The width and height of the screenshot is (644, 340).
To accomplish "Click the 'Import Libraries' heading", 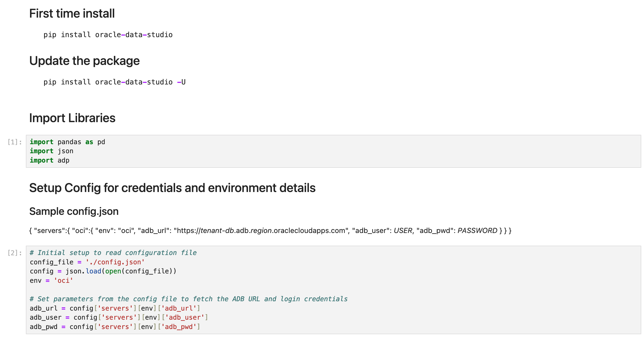I will point(72,118).
